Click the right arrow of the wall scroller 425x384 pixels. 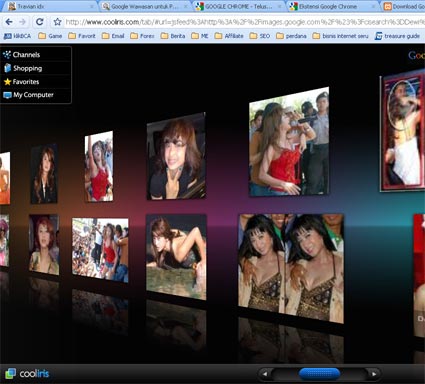click(374, 374)
